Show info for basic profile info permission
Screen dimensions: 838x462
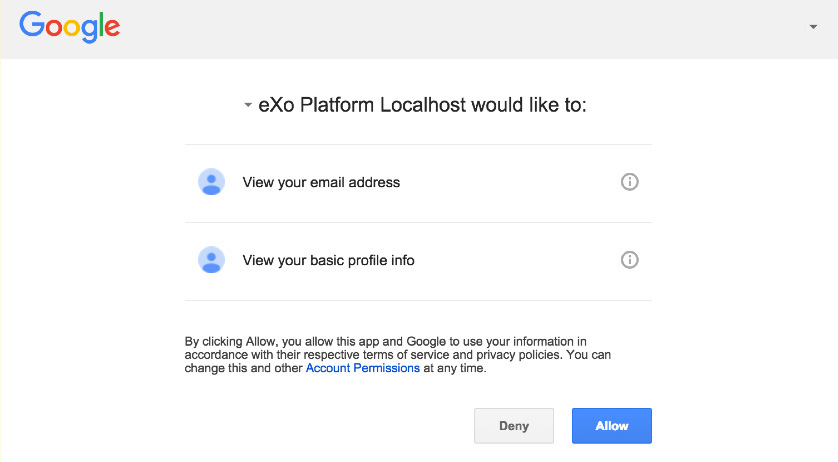630,260
